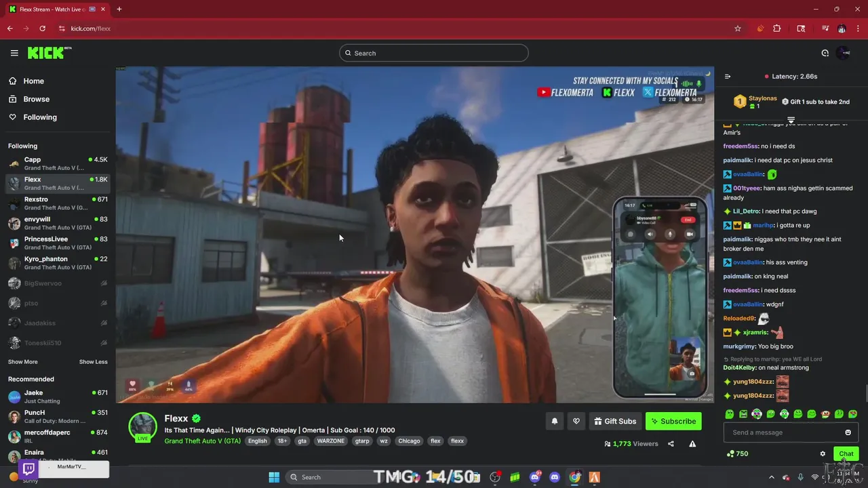Screen dimensions: 868x488
Task: Click Show More under Following
Action: coord(22,362)
